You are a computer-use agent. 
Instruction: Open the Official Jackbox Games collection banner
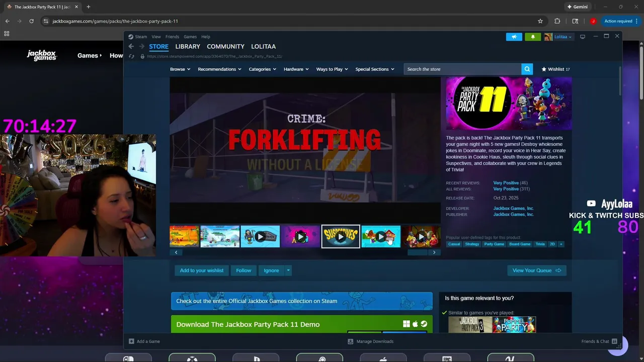302,301
